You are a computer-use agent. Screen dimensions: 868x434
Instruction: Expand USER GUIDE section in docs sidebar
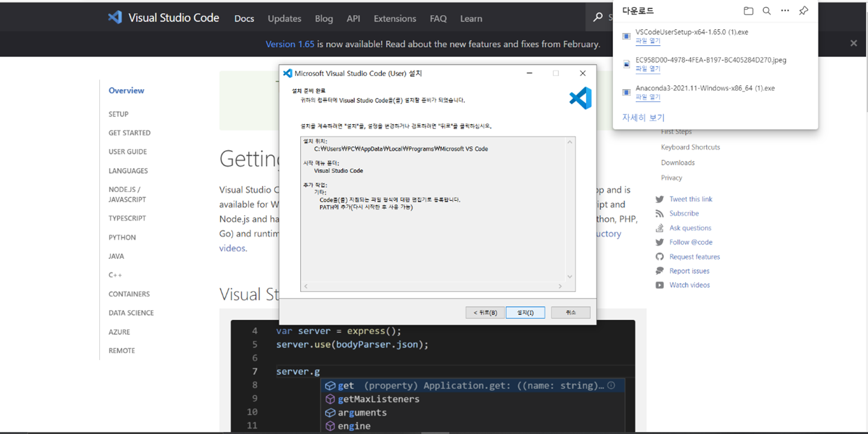coord(128,151)
